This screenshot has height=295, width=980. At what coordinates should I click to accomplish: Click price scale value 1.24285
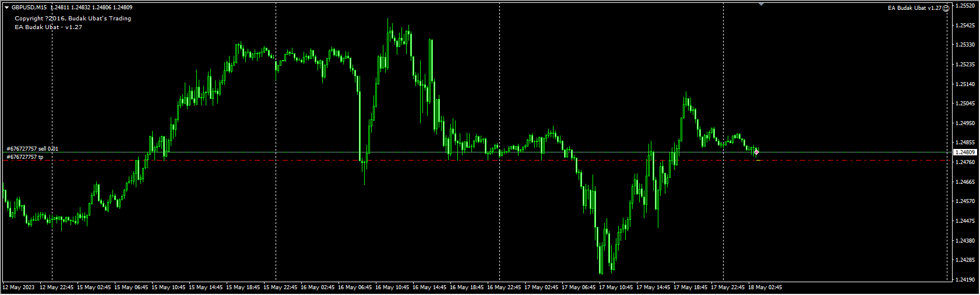(966, 260)
